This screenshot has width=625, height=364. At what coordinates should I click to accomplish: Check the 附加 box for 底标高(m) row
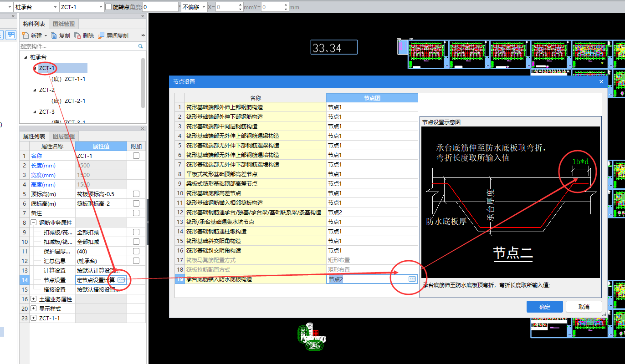click(x=136, y=203)
